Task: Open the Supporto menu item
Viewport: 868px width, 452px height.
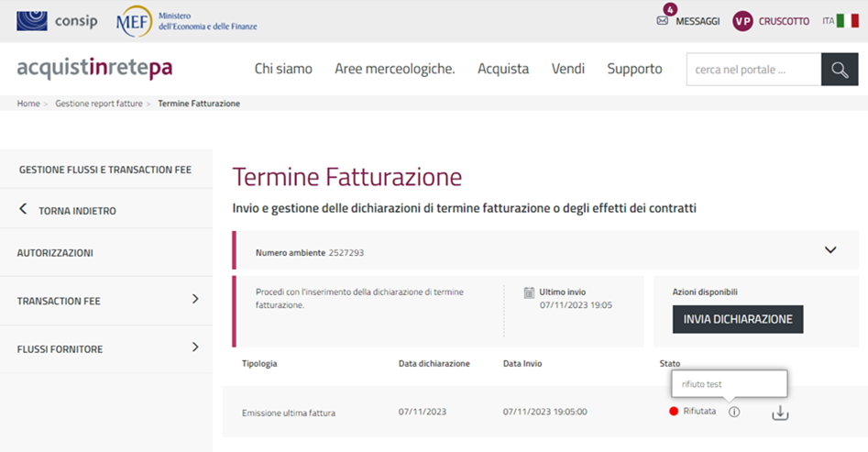Action: pyautogui.click(x=634, y=69)
